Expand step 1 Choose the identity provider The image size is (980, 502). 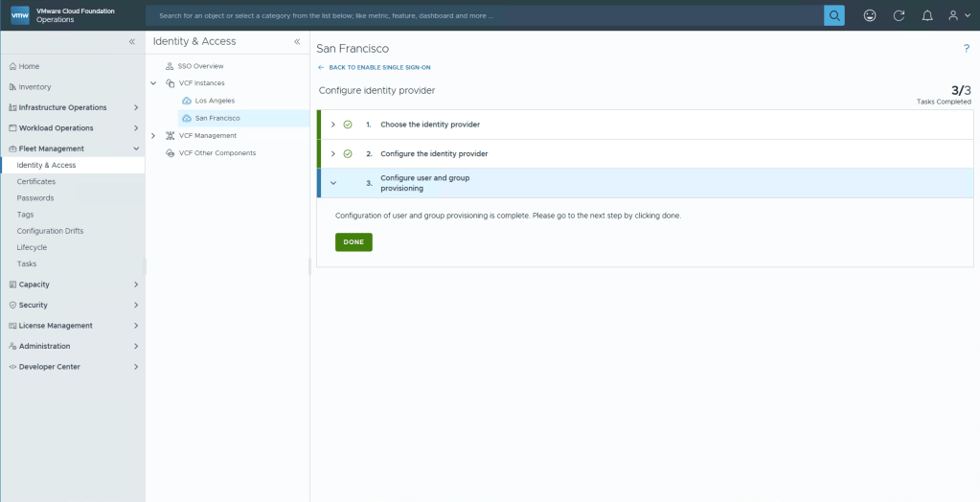[x=332, y=125]
